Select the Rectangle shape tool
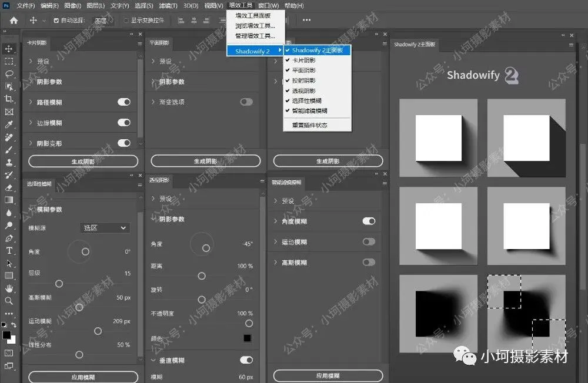This screenshot has width=588, height=383. point(9,276)
